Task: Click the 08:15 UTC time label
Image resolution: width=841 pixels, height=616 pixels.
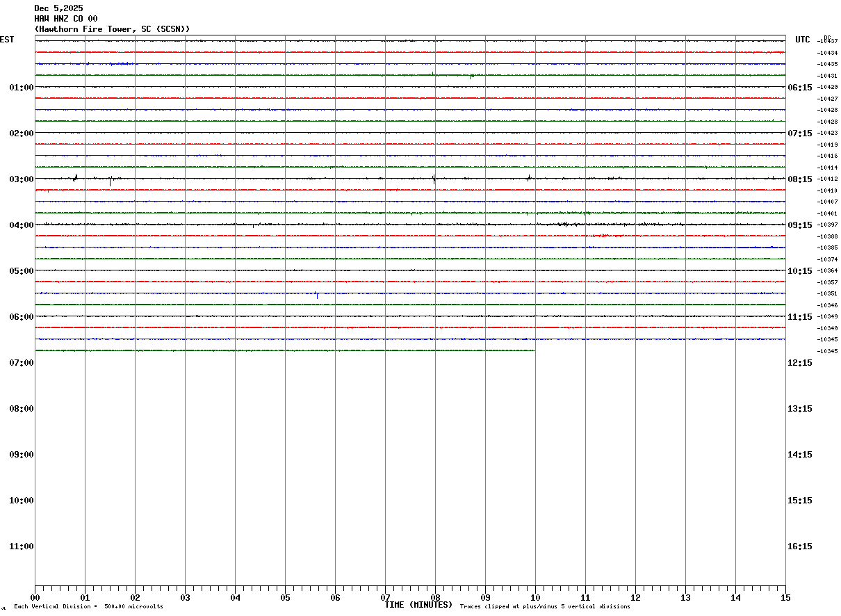Action: point(800,179)
